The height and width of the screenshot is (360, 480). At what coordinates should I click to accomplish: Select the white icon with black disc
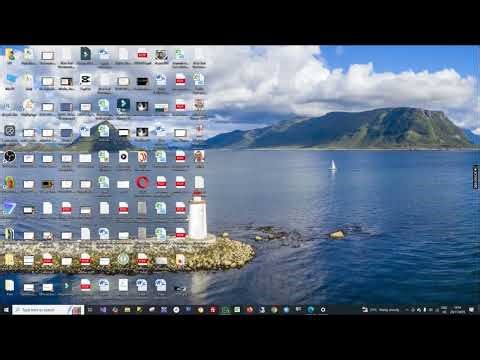(123, 156)
